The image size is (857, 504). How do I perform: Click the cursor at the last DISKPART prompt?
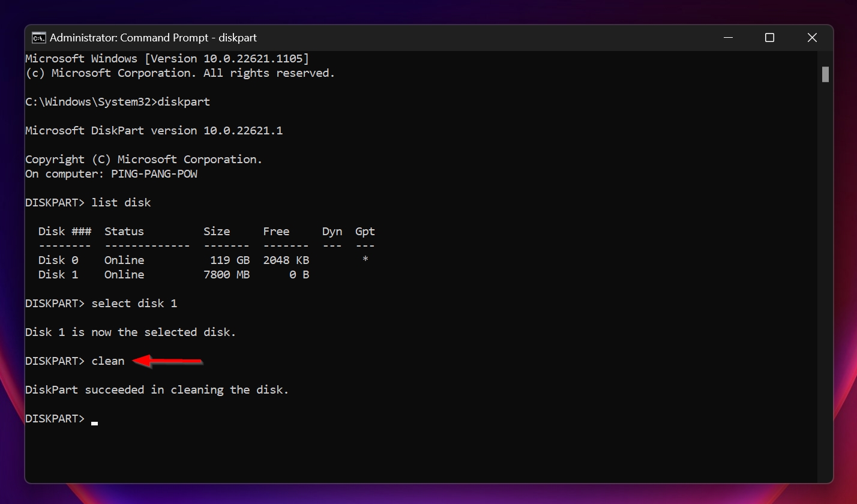click(x=95, y=423)
